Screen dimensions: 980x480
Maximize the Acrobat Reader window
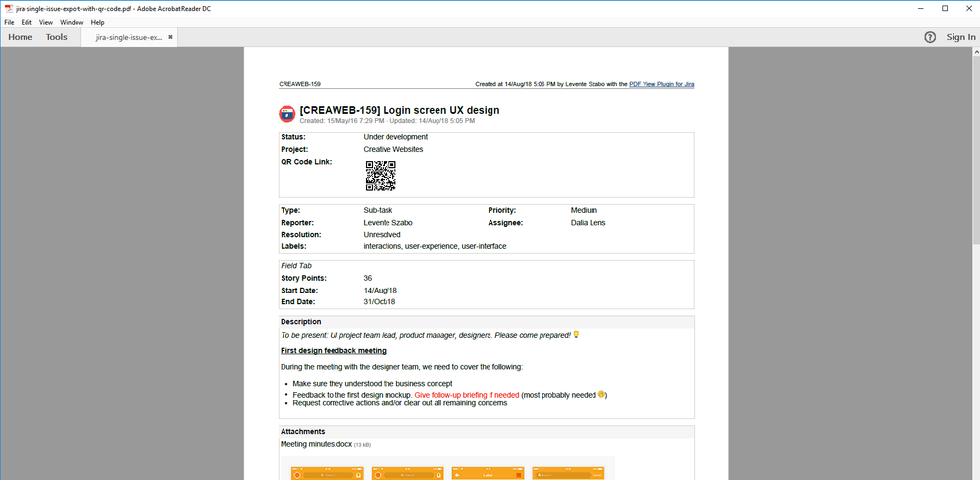click(945, 8)
